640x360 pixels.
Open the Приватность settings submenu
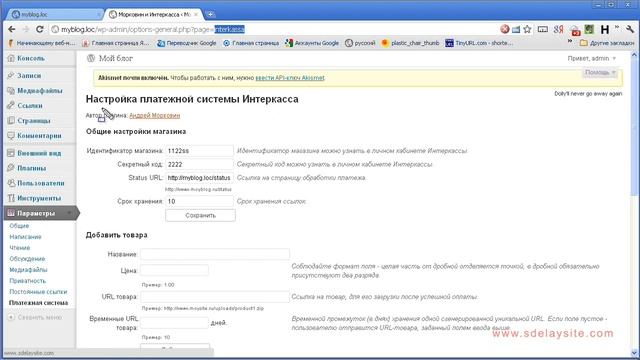(x=27, y=281)
